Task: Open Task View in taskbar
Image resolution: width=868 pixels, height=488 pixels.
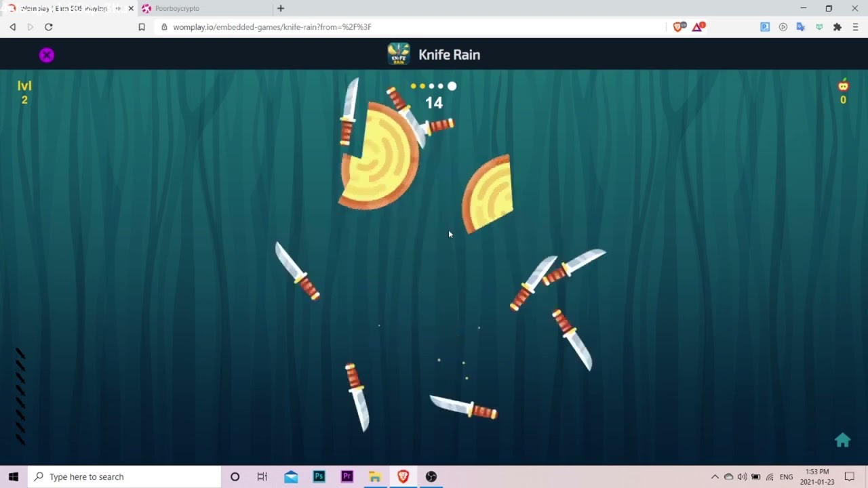Action: [x=262, y=476]
